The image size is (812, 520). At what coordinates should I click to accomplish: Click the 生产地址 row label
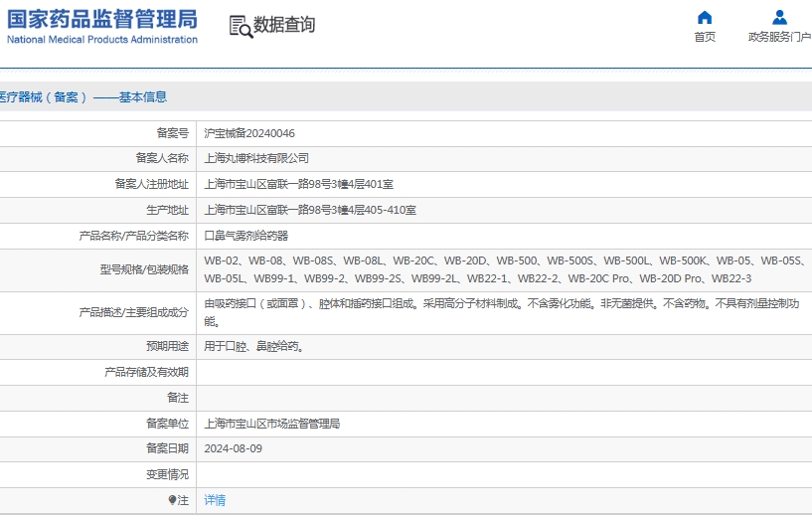point(167,210)
